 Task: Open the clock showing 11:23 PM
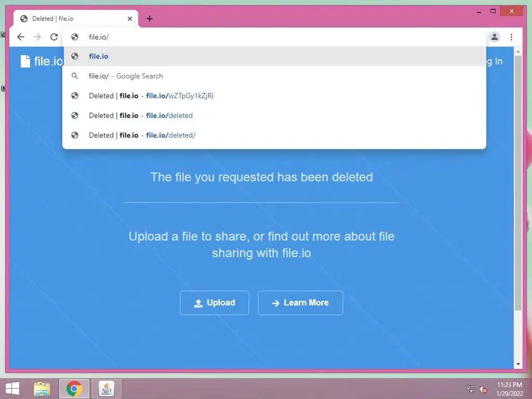(x=509, y=389)
